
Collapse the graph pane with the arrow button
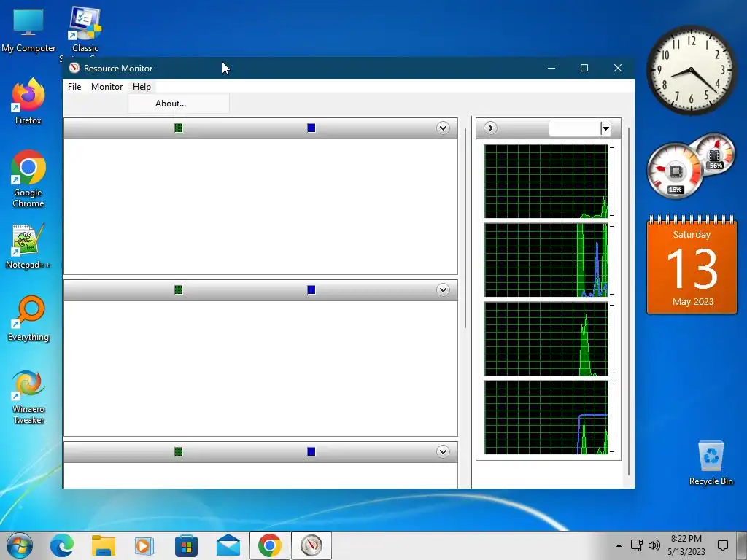pyautogui.click(x=490, y=128)
